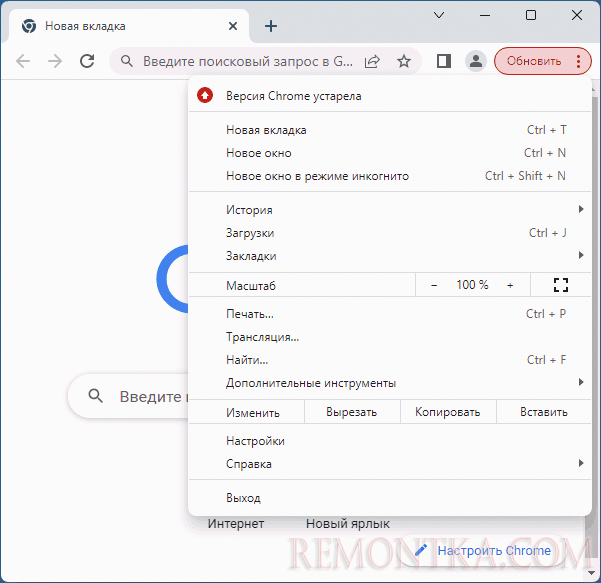Click the Google search box on page

(128, 396)
